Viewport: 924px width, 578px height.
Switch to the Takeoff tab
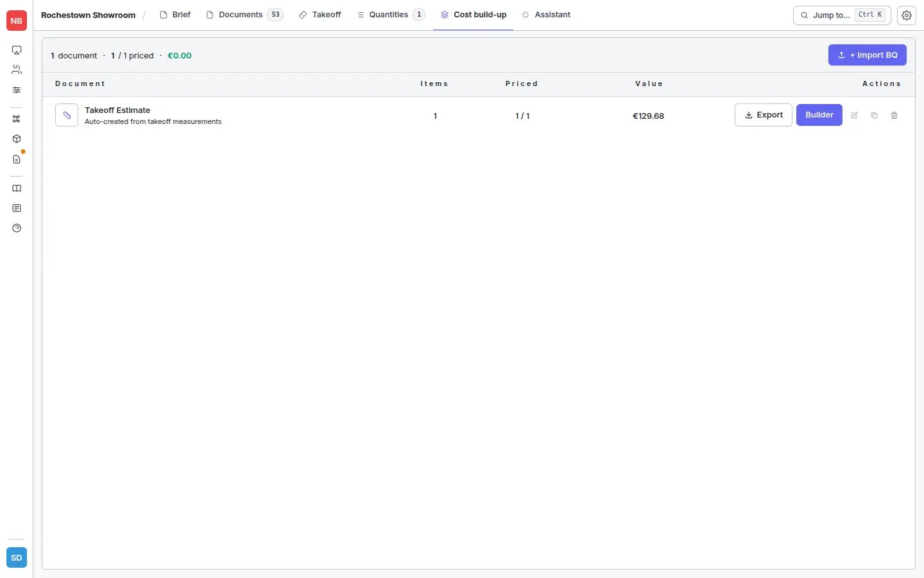[320, 15]
